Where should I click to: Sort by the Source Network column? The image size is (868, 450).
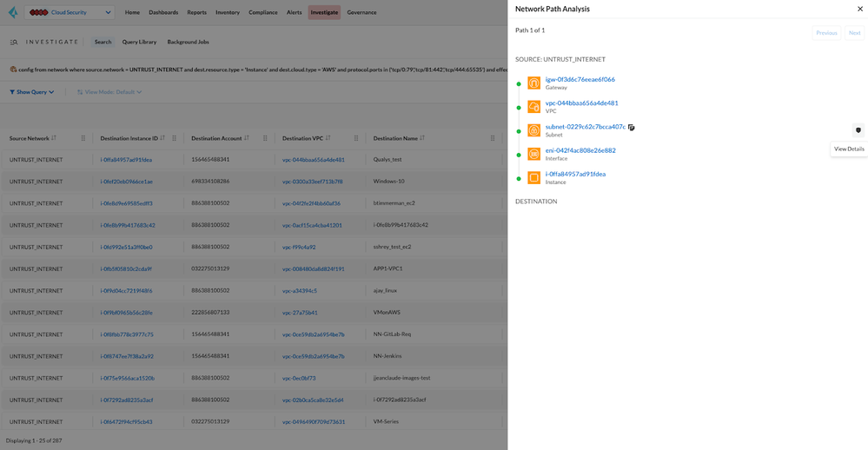point(54,138)
